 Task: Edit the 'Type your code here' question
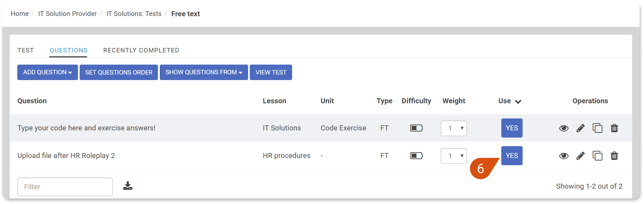(x=581, y=128)
